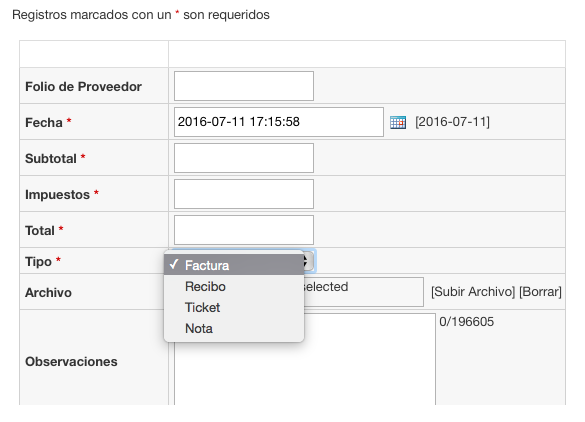Click the [2016-07-11] date shortcut
Screen dimensions: 585x422
pos(453,122)
